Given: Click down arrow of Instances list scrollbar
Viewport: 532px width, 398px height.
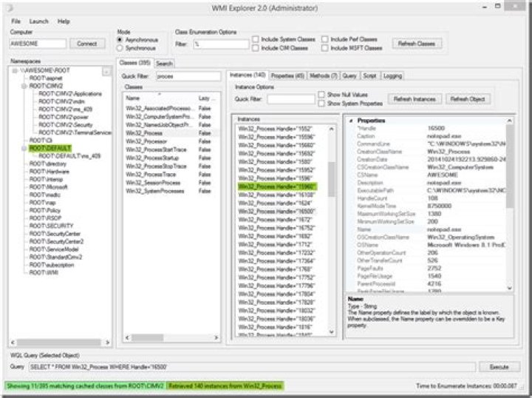Looking at the screenshot, I should (332, 332).
